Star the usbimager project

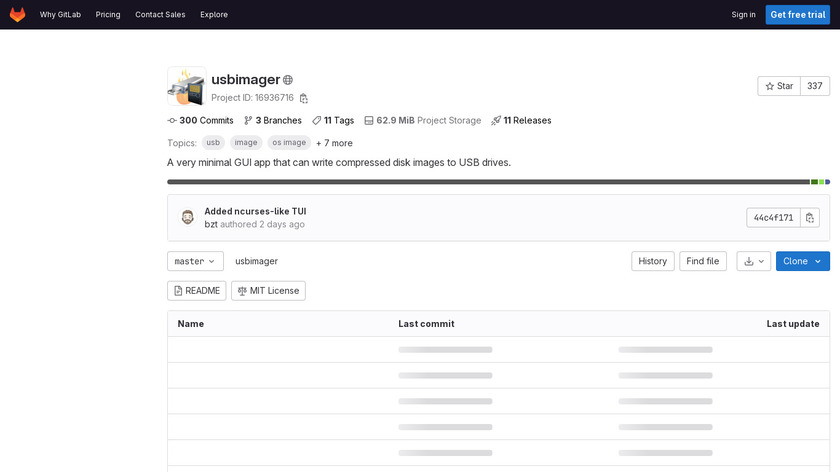click(x=779, y=86)
